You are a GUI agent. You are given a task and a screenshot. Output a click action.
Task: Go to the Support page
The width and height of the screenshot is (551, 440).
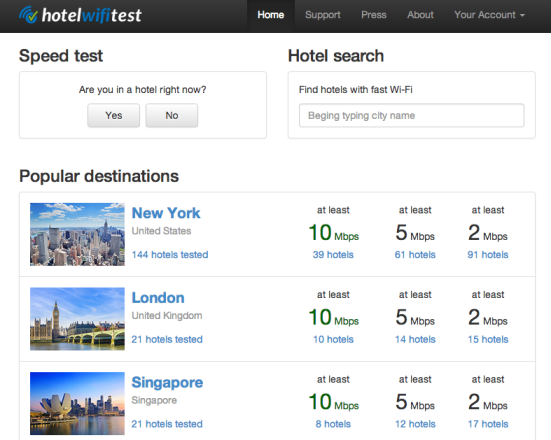click(323, 15)
